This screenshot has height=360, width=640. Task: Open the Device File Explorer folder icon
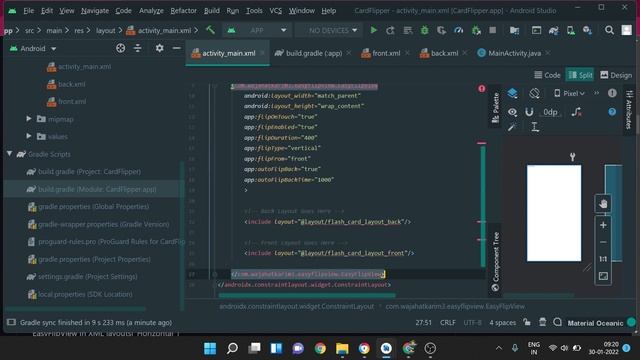(514, 30)
